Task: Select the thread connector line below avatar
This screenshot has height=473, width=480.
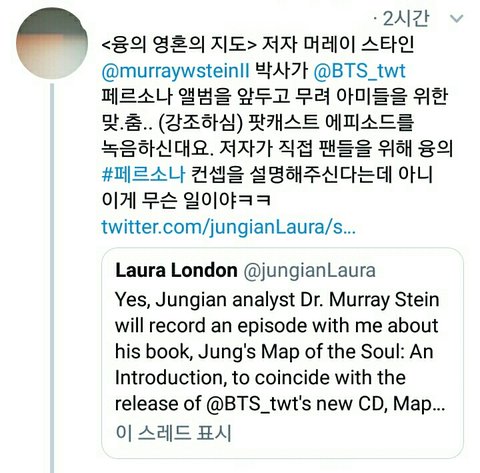Action: coord(52,278)
